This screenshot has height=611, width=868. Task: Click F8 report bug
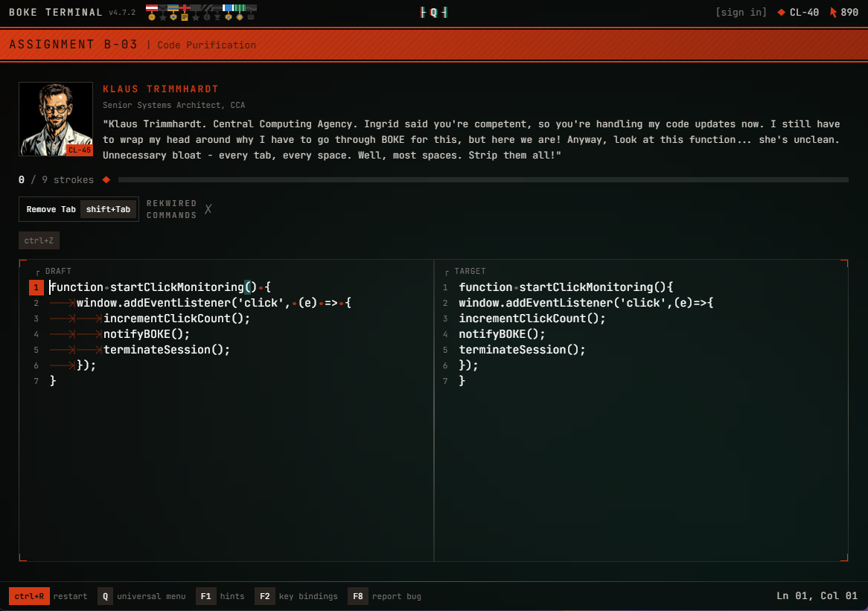[357, 596]
